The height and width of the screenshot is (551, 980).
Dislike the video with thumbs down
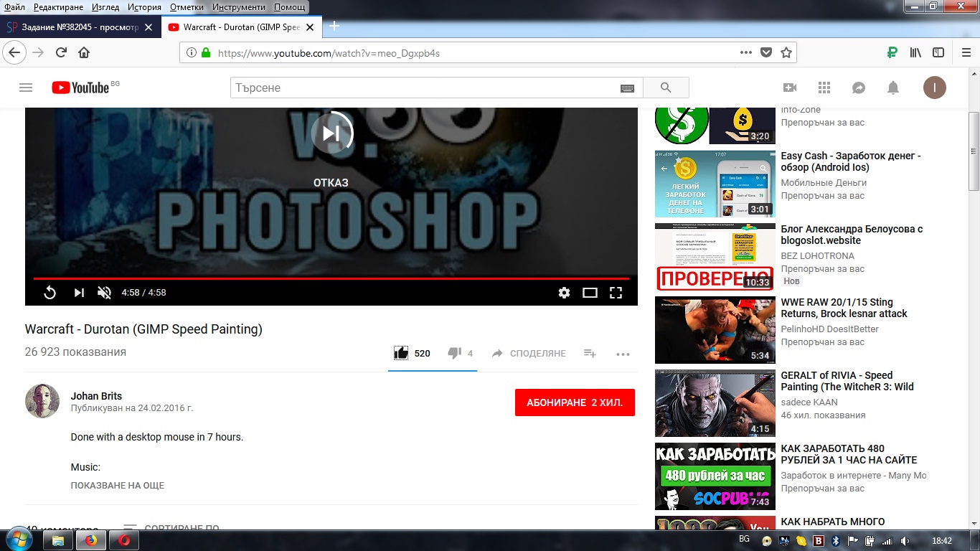pos(454,353)
